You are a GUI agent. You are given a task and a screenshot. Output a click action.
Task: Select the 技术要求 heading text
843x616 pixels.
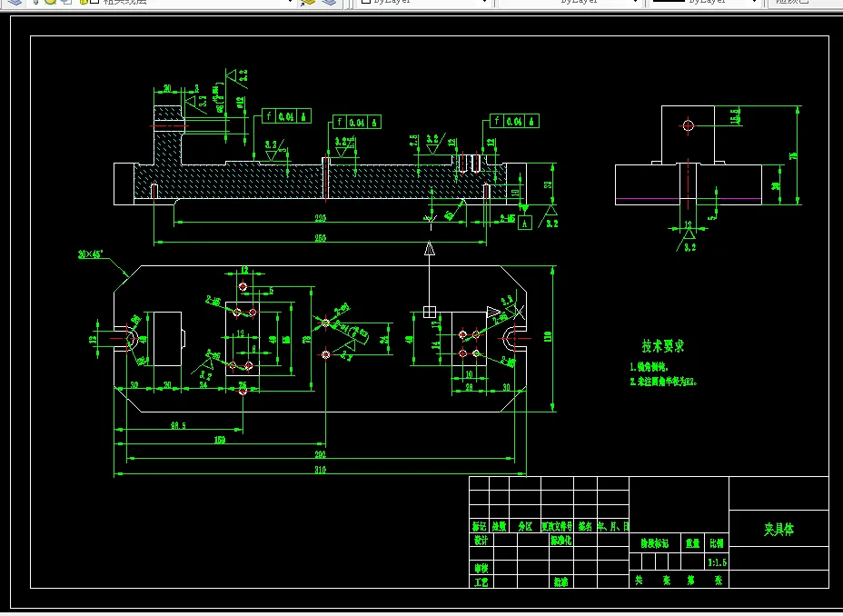(663, 346)
